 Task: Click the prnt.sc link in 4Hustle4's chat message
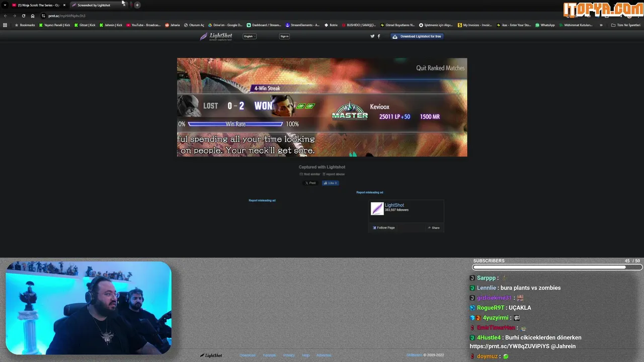point(509,346)
